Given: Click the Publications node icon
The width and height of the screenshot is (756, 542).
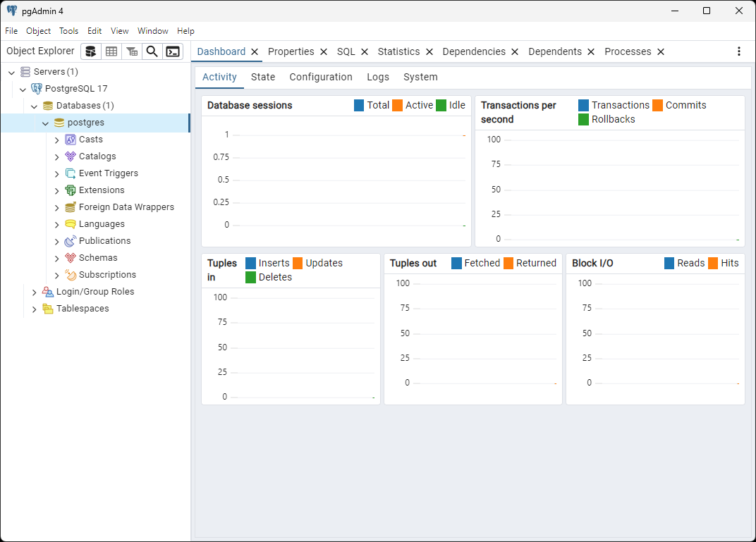Looking at the screenshot, I should pos(71,241).
